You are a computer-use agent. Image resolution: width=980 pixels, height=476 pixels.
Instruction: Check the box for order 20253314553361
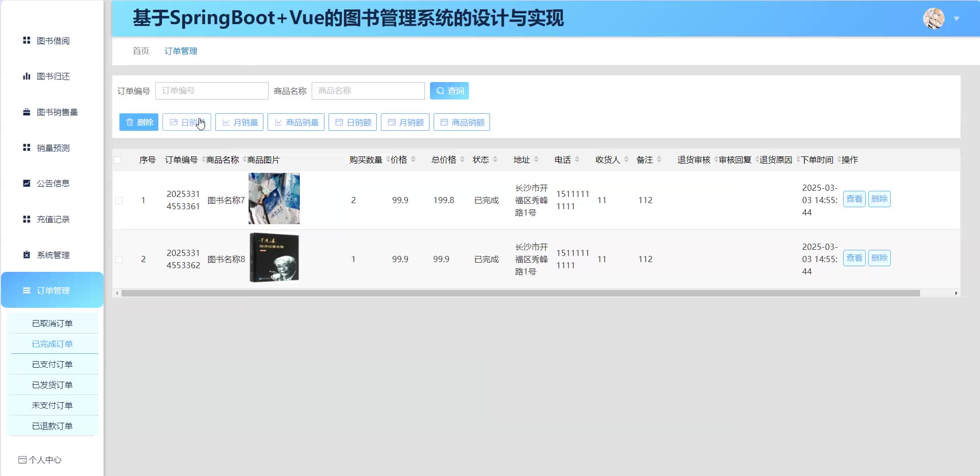coord(119,201)
